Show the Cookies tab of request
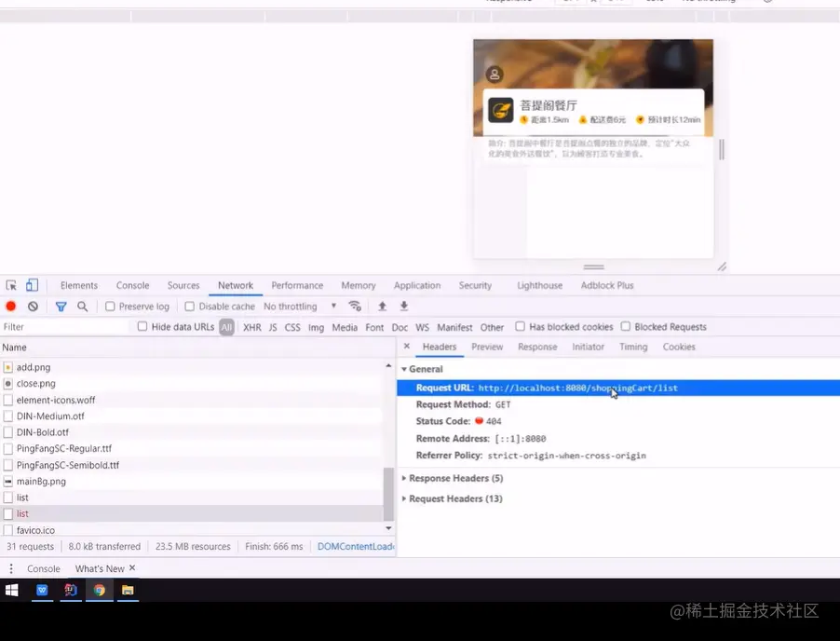The width and height of the screenshot is (840, 641). click(679, 347)
